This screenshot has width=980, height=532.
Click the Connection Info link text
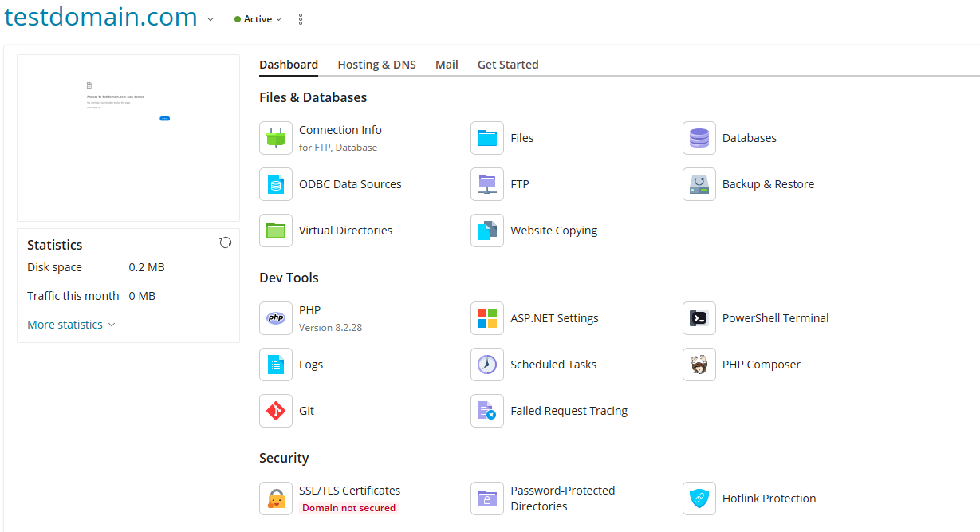pyautogui.click(x=340, y=130)
